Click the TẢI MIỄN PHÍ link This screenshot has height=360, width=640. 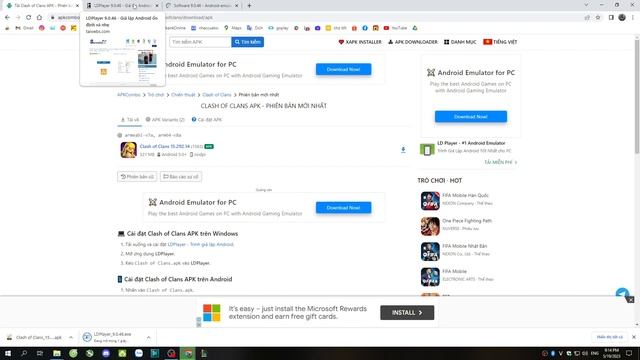coord(500,162)
